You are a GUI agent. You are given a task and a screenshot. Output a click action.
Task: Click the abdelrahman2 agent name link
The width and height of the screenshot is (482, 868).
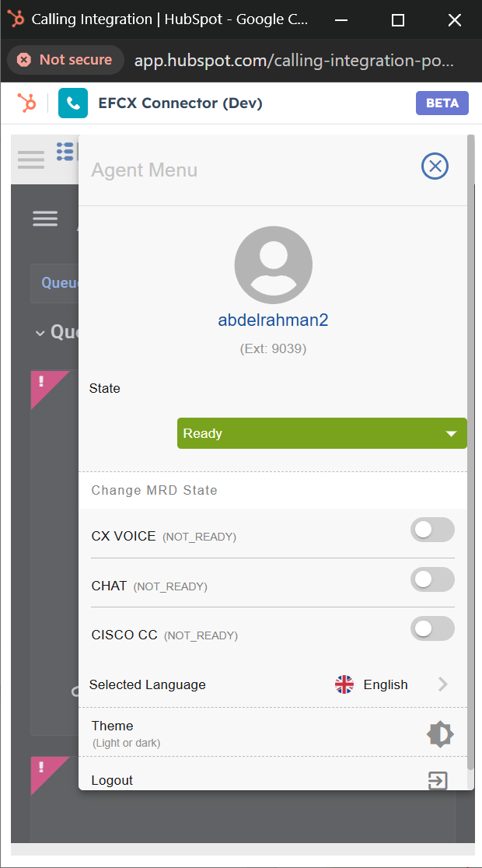273,320
